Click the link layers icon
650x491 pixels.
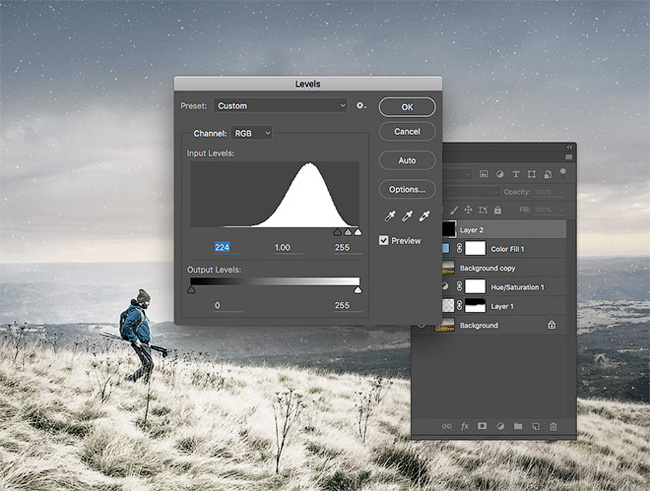[x=446, y=426]
